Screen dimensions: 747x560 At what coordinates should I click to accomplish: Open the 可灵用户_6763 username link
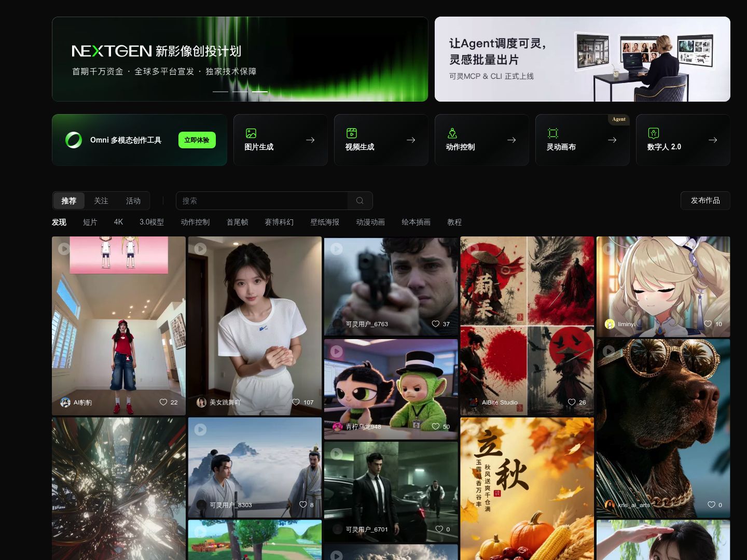[367, 324]
